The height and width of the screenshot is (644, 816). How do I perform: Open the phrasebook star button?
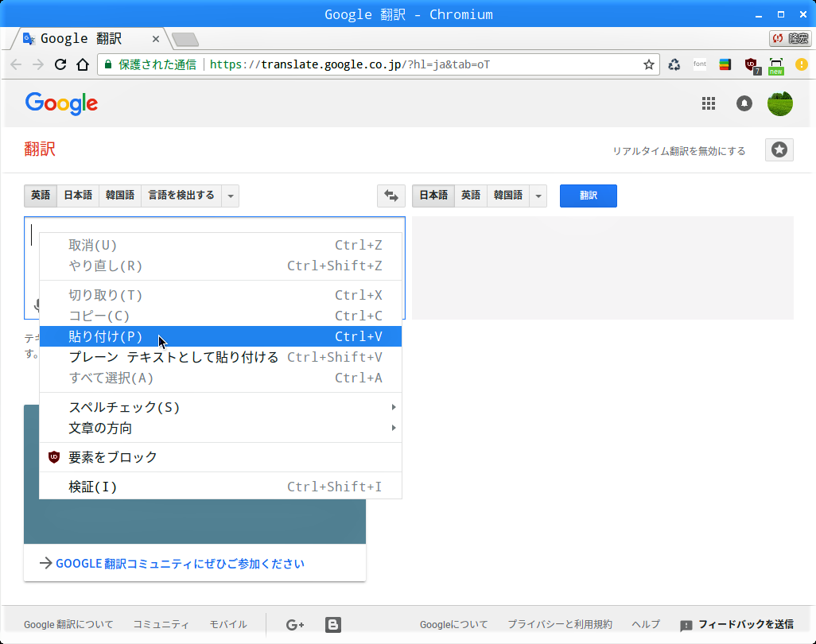point(779,150)
